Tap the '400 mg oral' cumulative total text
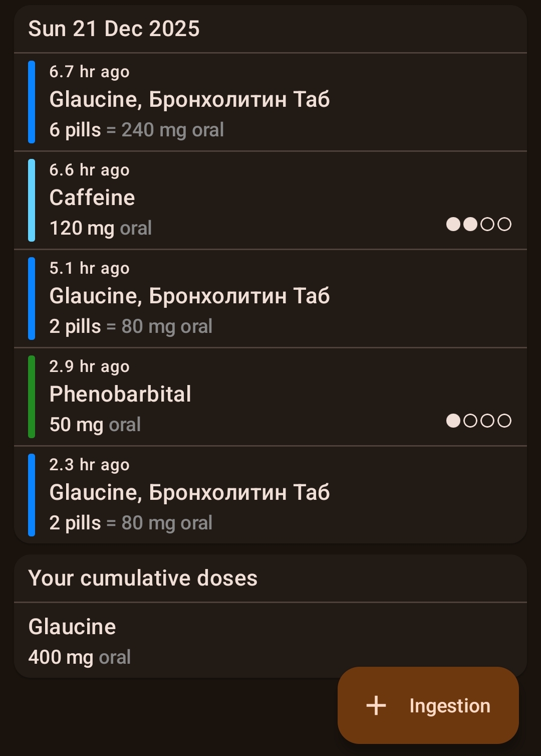The image size is (541, 756). coord(79,657)
